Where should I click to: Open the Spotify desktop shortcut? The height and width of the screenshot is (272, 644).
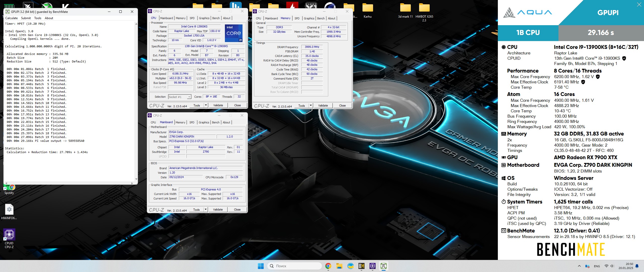tap(9, 190)
